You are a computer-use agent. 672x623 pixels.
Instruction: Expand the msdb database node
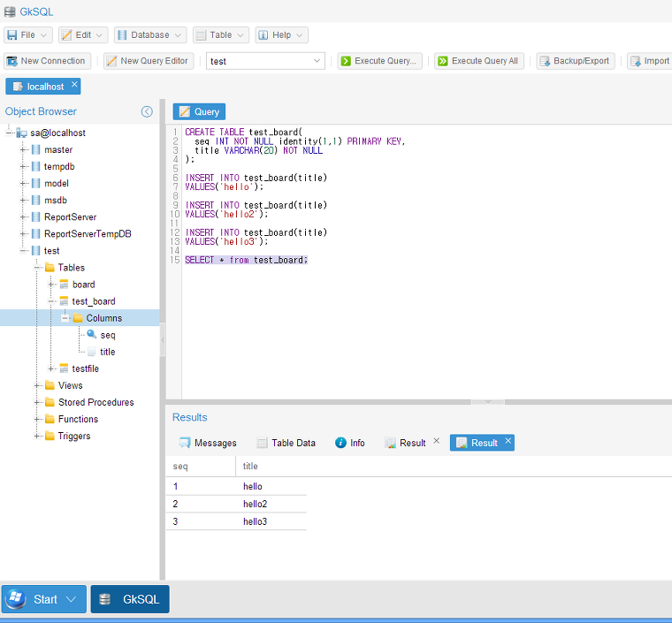pyautogui.click(x=23, y=201)
